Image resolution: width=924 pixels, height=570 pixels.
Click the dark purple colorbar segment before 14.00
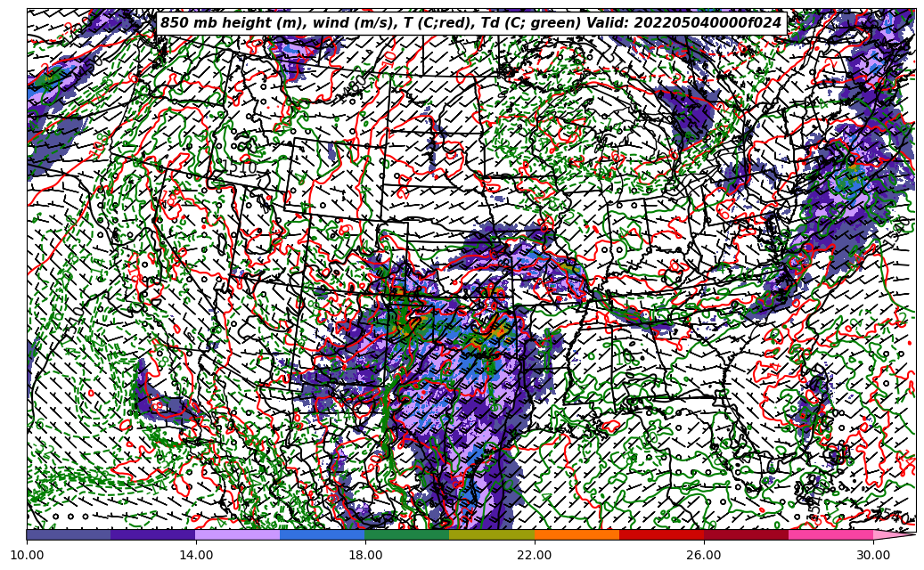coord(153,534)
